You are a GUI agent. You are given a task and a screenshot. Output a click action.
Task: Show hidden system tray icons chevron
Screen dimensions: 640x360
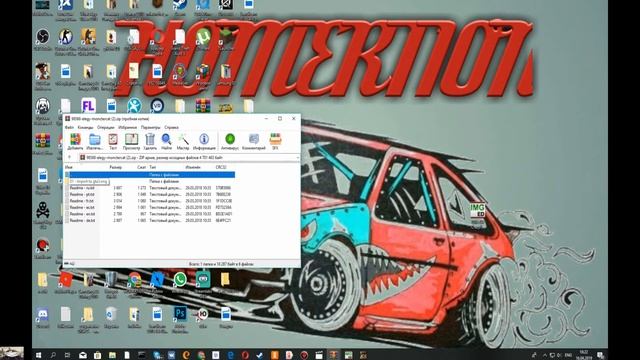click(x=544, y=355)
